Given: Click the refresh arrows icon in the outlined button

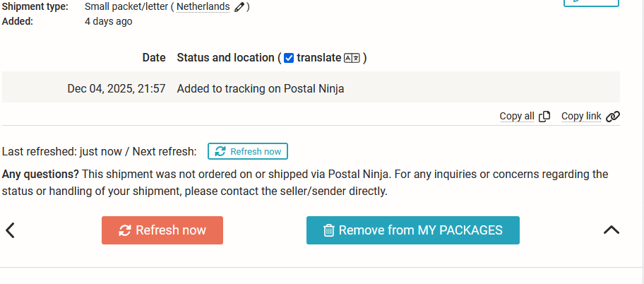Looking at the screenshot, I should click(220, 151).
